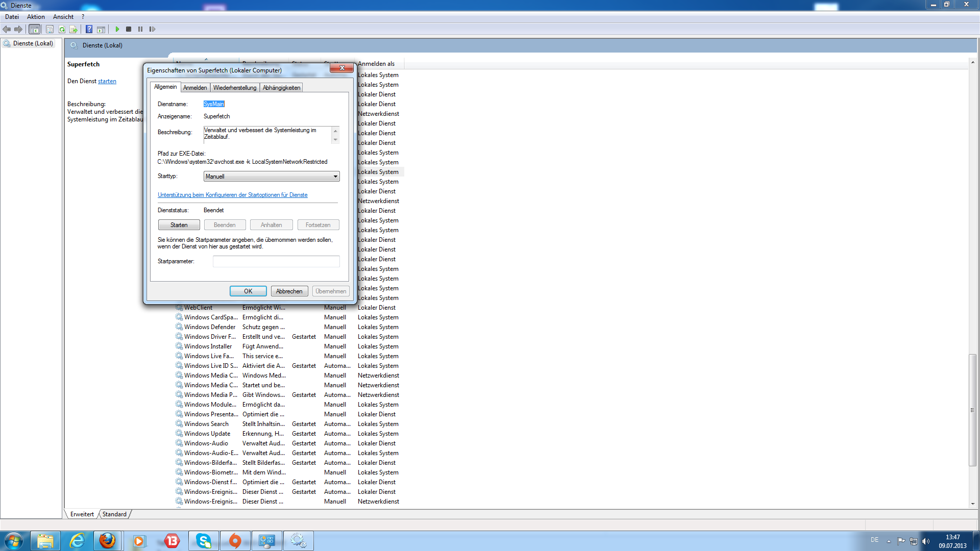Show hidden tray icons arrow
This screenshot has width=980, height=551.
[x=889, y=541]
